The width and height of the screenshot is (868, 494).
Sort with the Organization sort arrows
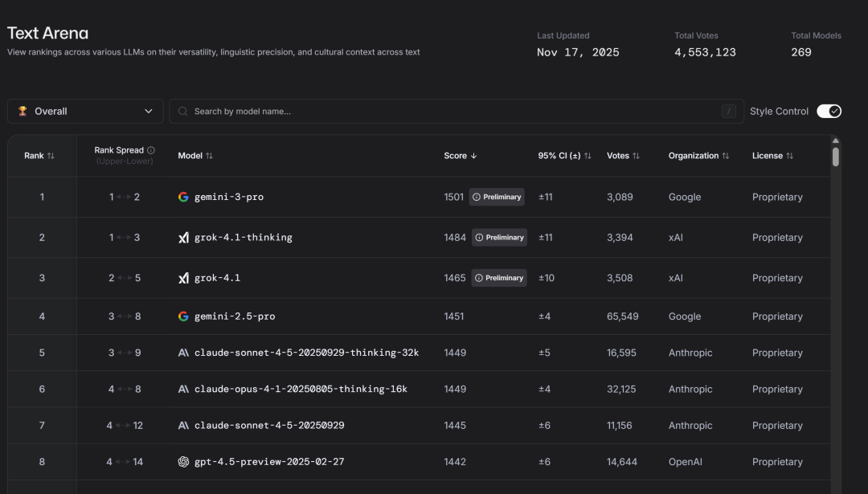(726, 156)
